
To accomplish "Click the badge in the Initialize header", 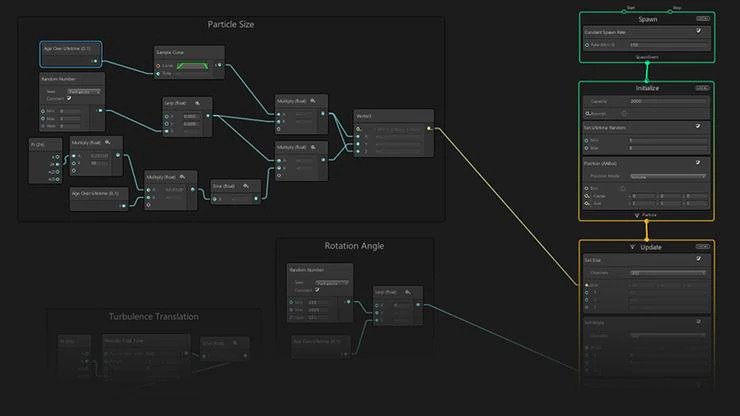I will (x=702, y=88).
